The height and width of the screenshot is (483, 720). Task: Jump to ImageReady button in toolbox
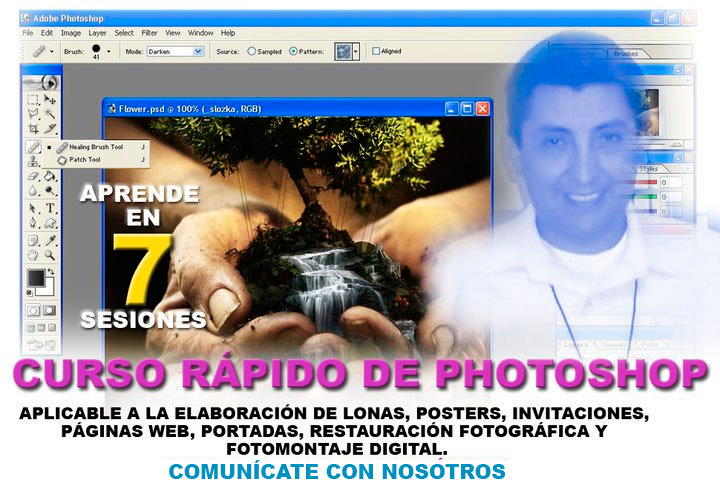[x=41, y=344]
